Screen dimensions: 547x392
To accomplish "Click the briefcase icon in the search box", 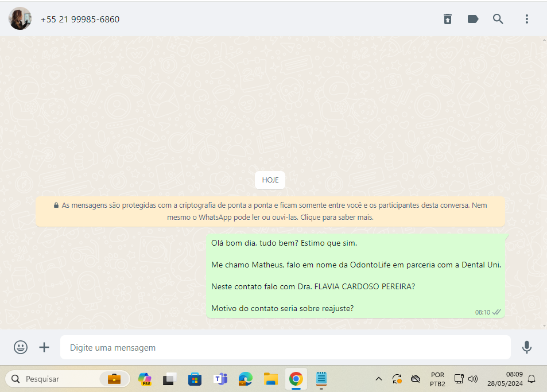I will [114, 379].
